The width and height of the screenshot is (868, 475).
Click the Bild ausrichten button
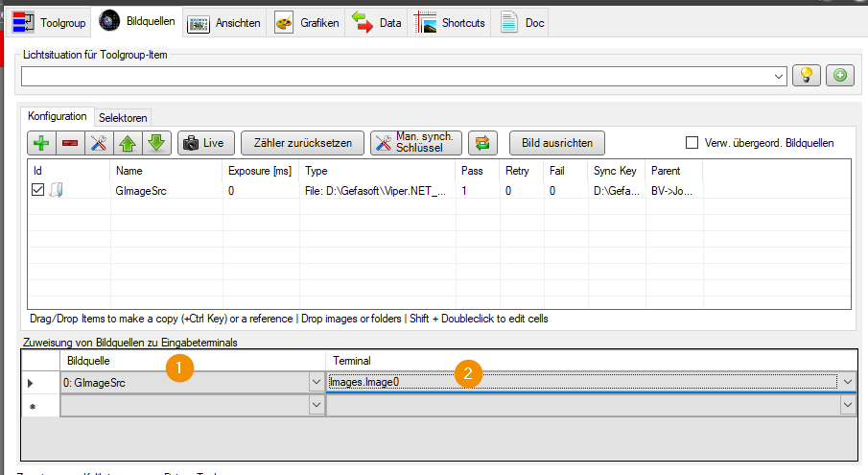pos(557,143)
